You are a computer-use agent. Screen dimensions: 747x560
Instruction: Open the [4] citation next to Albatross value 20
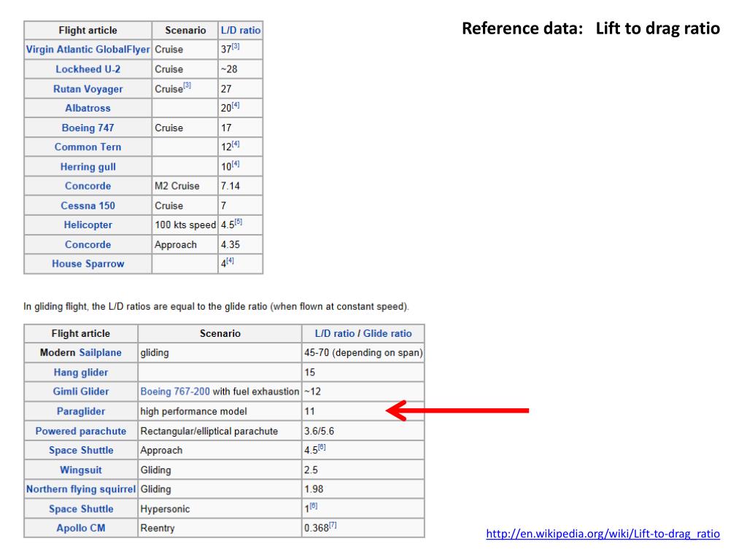236,105
